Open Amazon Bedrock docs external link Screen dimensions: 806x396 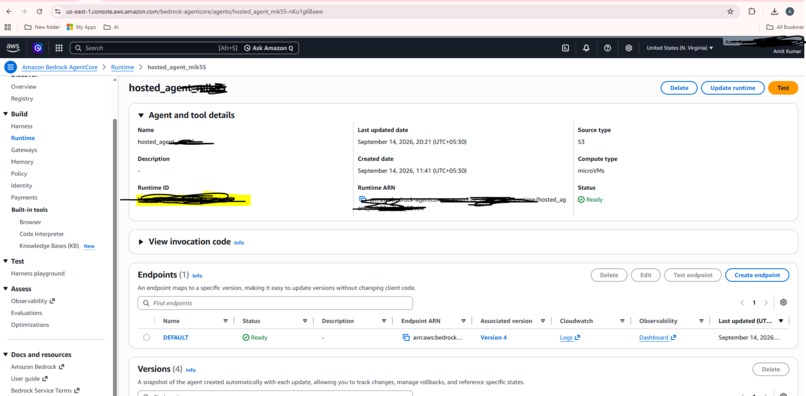point(38,367)
